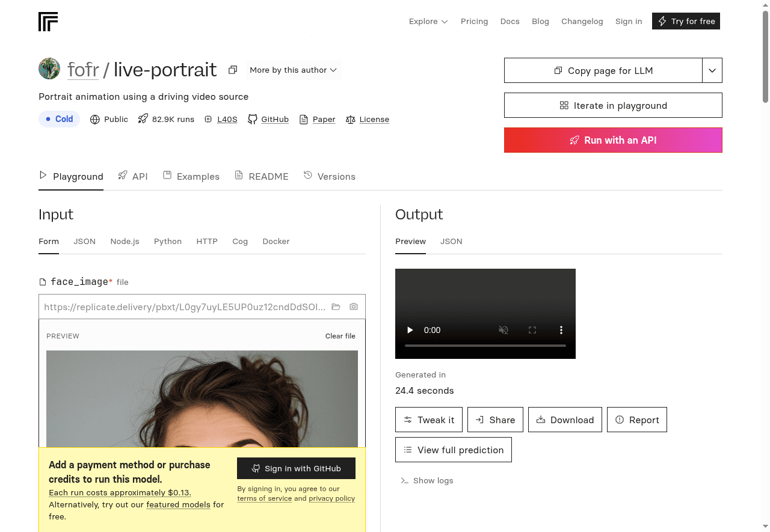Viewport: 770px width, 532px height.
Task: Unmute the output video
Action: click(504, 330)
